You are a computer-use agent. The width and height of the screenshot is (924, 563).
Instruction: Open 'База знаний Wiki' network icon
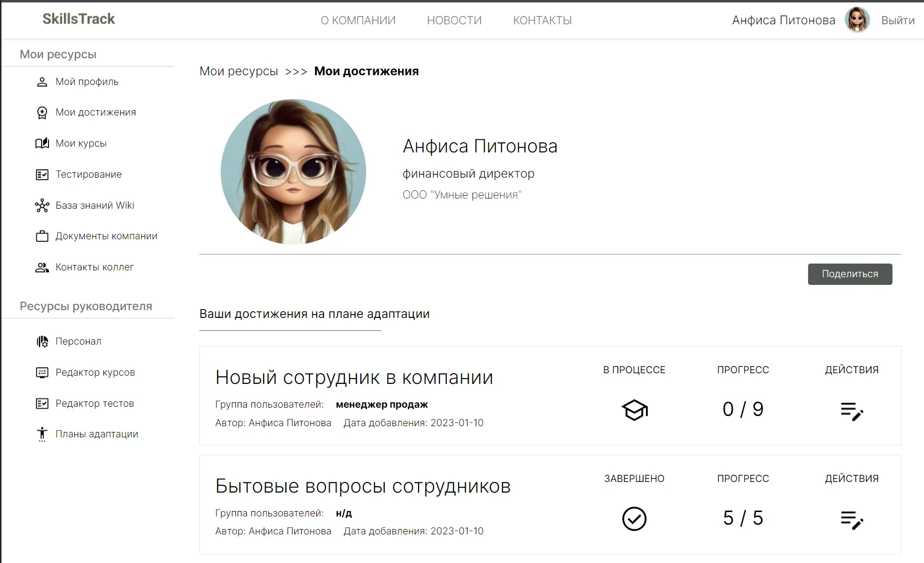click(42, 205)
